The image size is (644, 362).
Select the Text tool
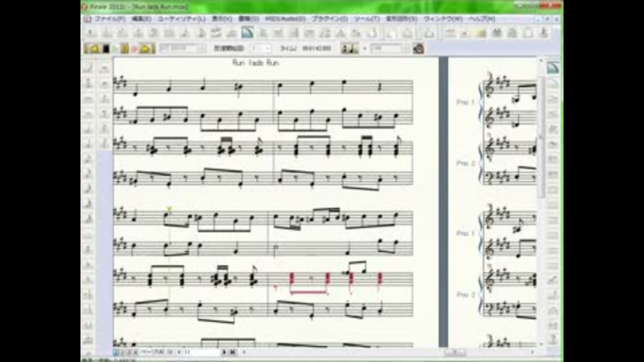point(341,33)
